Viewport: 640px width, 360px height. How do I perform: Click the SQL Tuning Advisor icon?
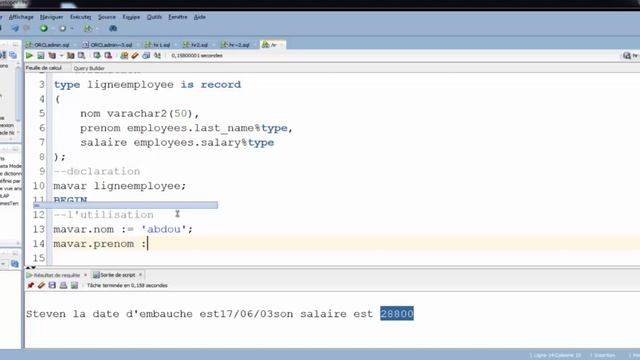(82, 56)
